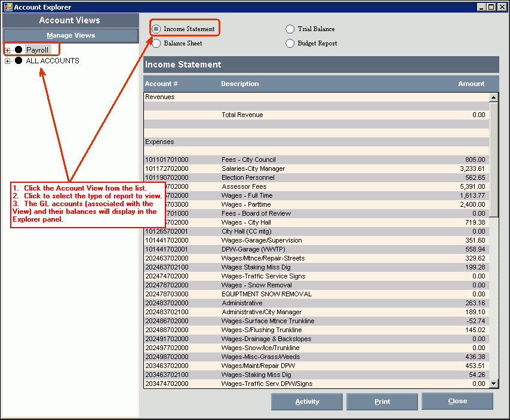This screenshot has width=510, height=420.
Task: Click the black circle icon beside ALL ACCOUNTS
Action: click(19, 61)
